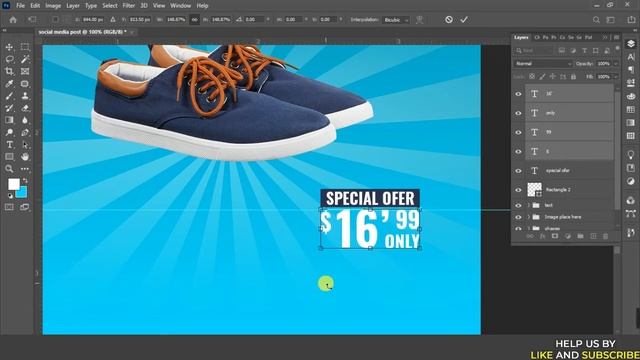Hide the 'Image place here' group
The height and width of the screenshot is (360, 640).
click(518, 217)
